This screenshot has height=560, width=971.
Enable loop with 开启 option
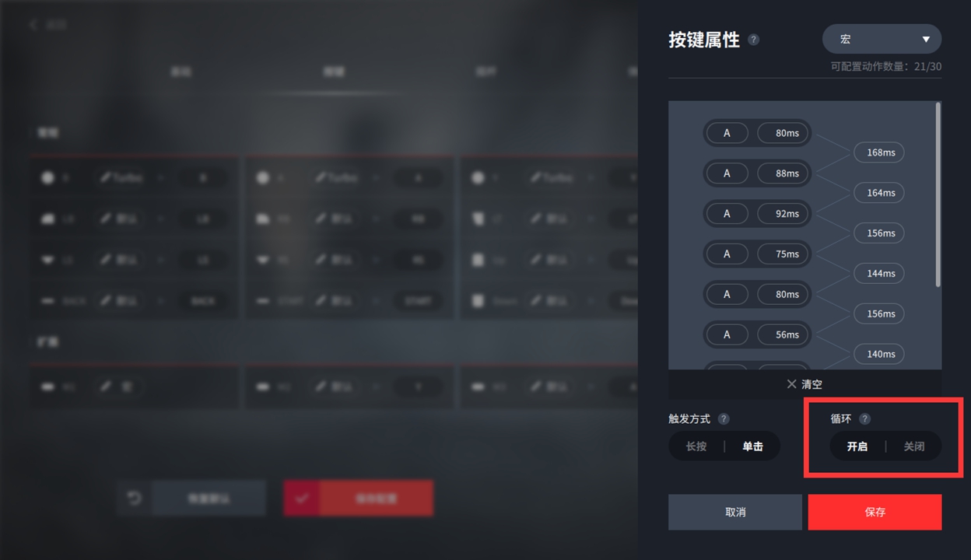tap(857, 446)
